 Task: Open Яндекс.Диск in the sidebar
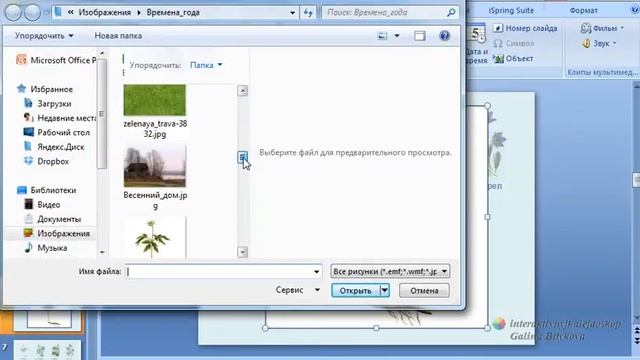pyautogui.click(x=54, y=147)
